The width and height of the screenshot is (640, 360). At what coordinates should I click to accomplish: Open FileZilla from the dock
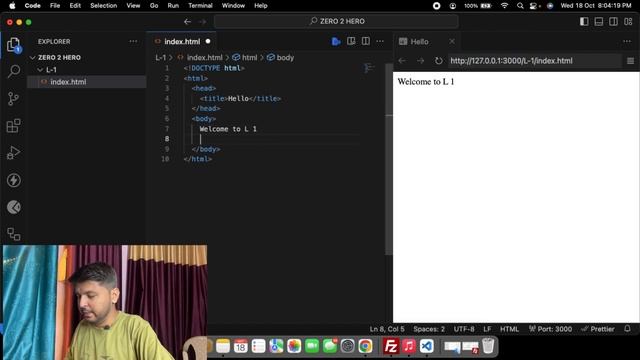coord(391,346)
